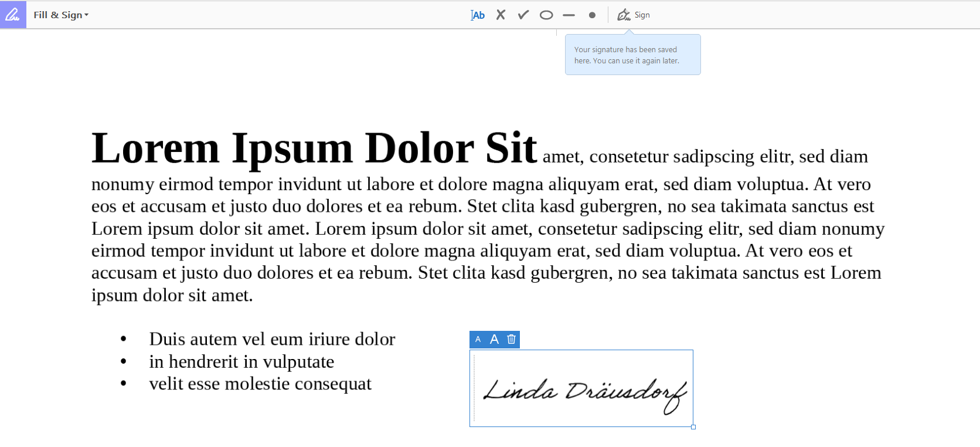This screenshot has width=980, height=447.
Task: Select the circle/oval tool
Action: [546, 15]
